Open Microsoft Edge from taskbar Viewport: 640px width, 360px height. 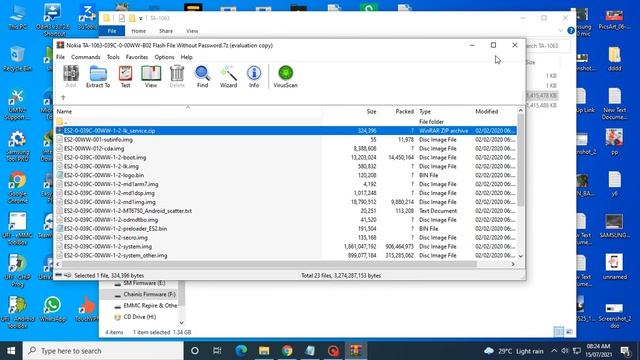(x=241, y=351)
